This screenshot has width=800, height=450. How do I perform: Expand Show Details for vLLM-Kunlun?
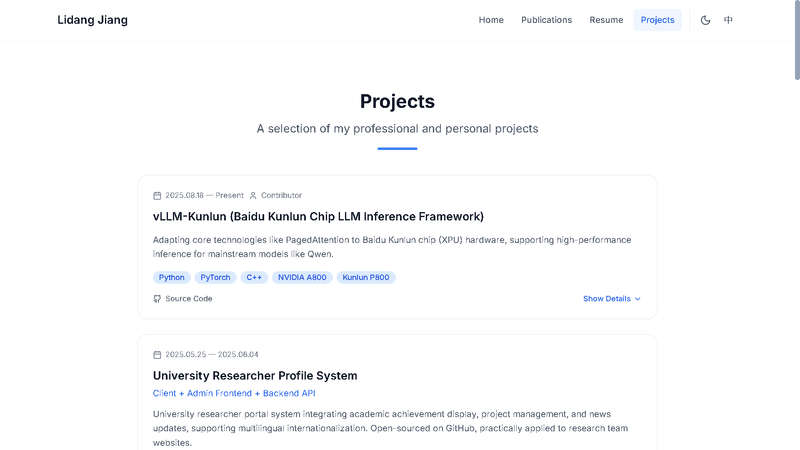coord(611,298)
